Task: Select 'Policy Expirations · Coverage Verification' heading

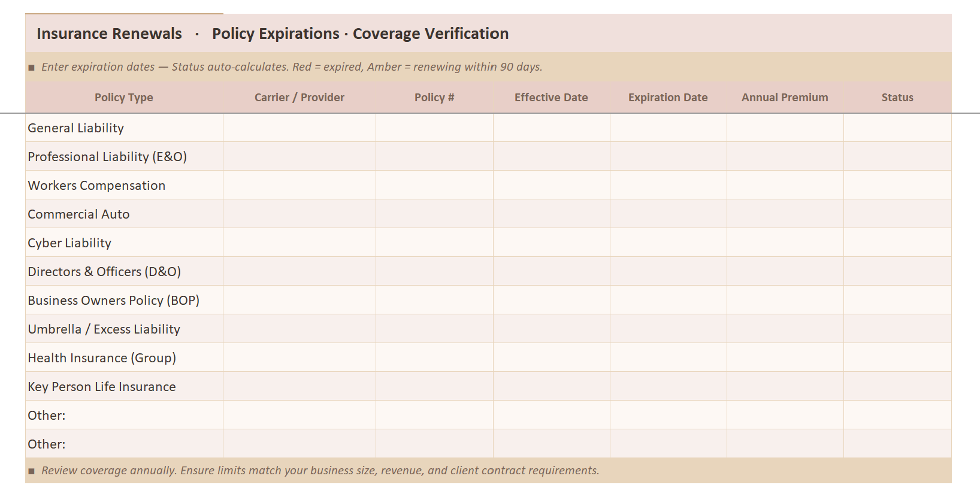Action: tap(360, 34)
